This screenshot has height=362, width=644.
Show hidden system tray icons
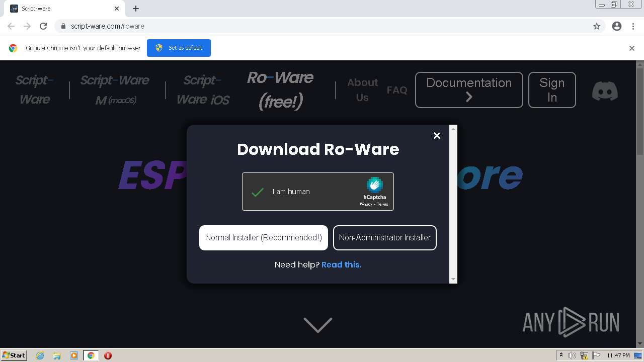(x=561, y=355)
